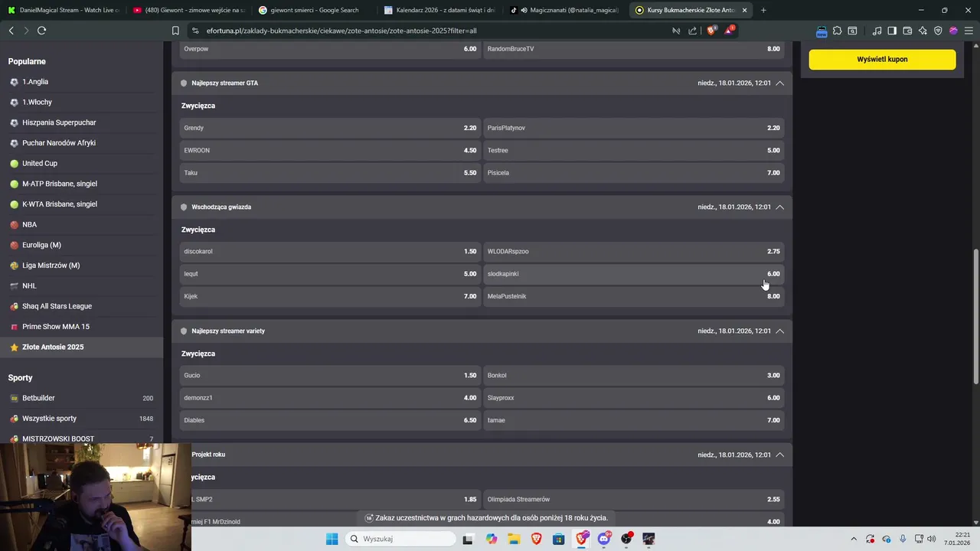Show hidden tray icons chevron
The image size is (980, 551).
coord(854,539)
